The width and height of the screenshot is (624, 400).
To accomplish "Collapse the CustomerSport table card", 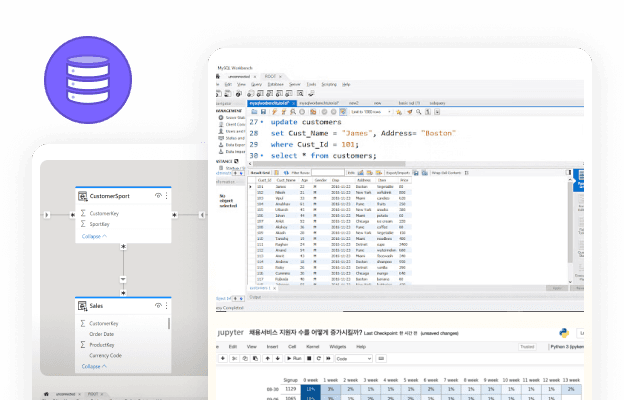I will (94, 236).
